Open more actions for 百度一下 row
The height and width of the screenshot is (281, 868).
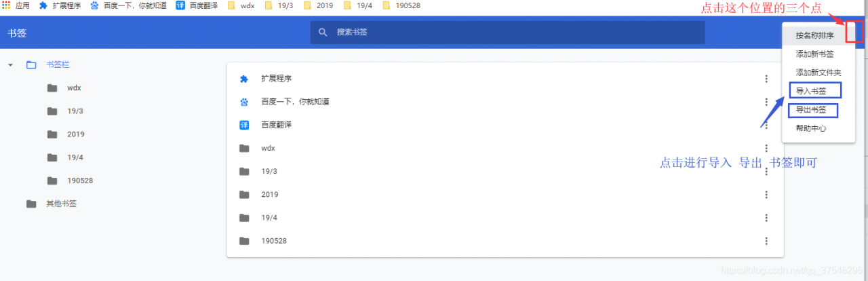(766, 102)
